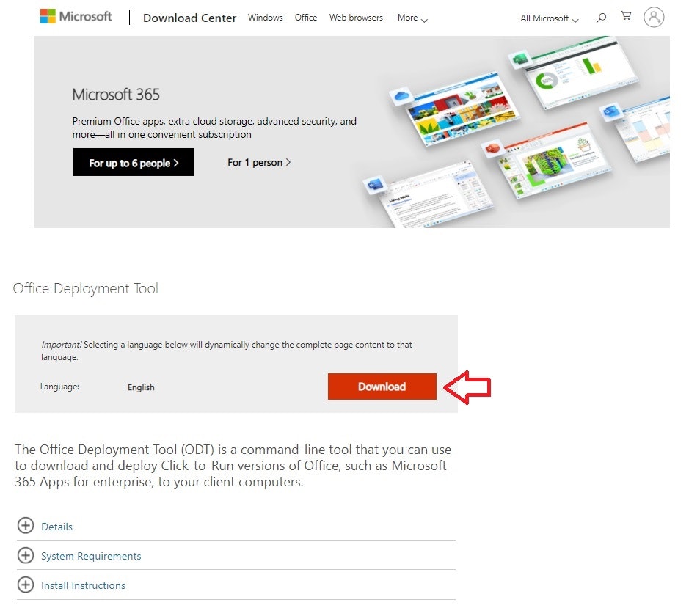Image resolution: width=700 pixels, height=608 pixels.
Task: Click the red Download button
Action: click(x=382, y=387)
